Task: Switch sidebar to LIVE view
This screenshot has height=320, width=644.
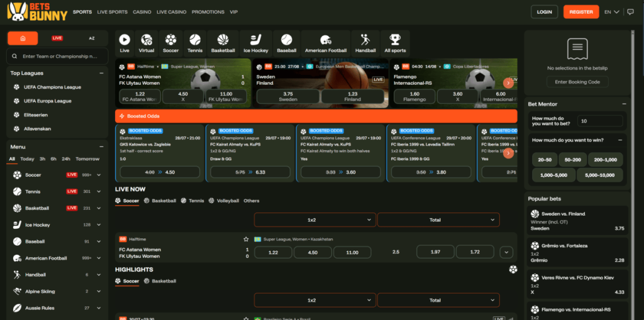Action: click(57, 38)
